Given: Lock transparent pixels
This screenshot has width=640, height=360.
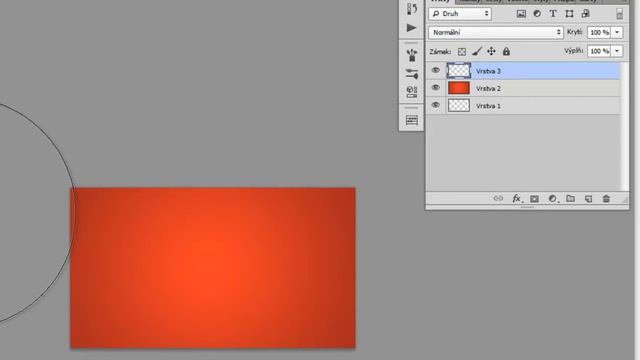Looking at the screenshot, I should tap(462, 51).
